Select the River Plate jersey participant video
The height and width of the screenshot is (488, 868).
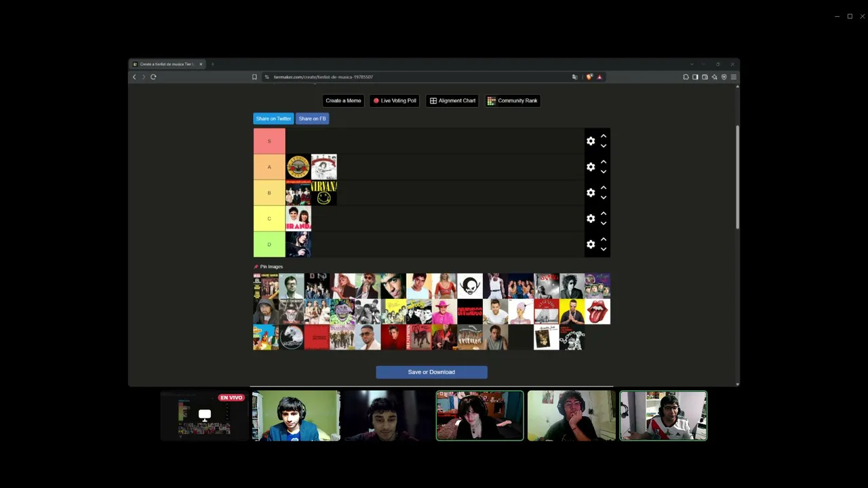coord(663,415)
